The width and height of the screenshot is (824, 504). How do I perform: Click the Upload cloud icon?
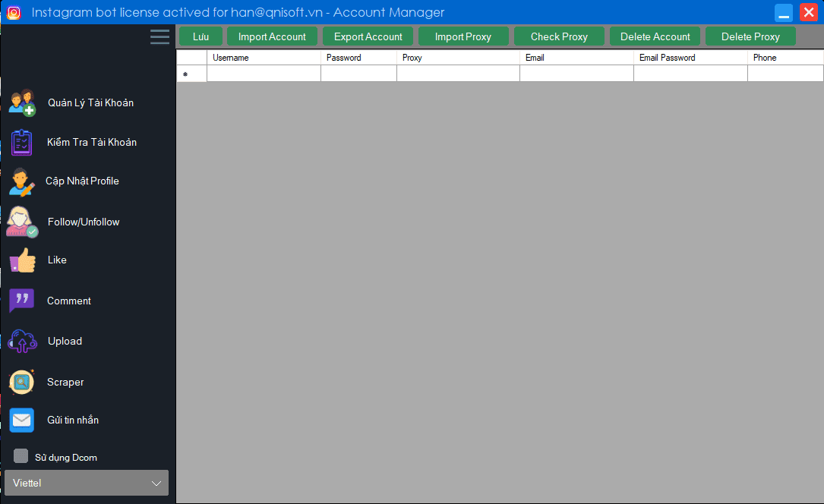22,342
